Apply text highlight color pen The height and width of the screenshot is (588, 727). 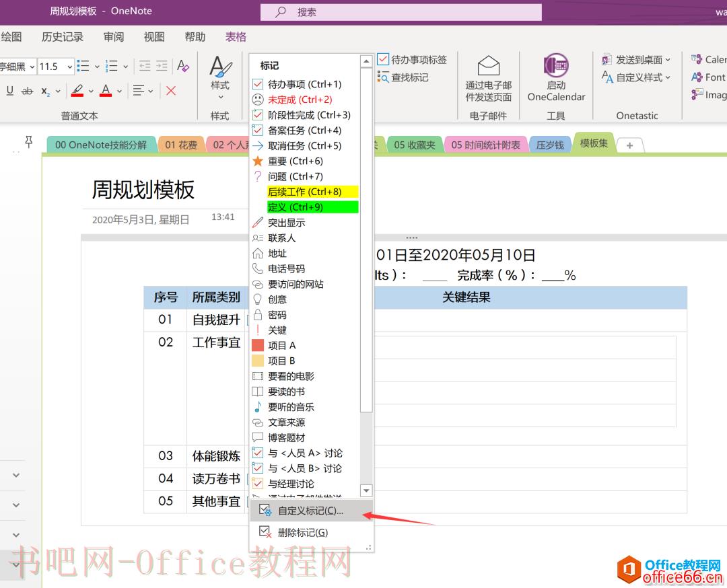tap(77, 90)
